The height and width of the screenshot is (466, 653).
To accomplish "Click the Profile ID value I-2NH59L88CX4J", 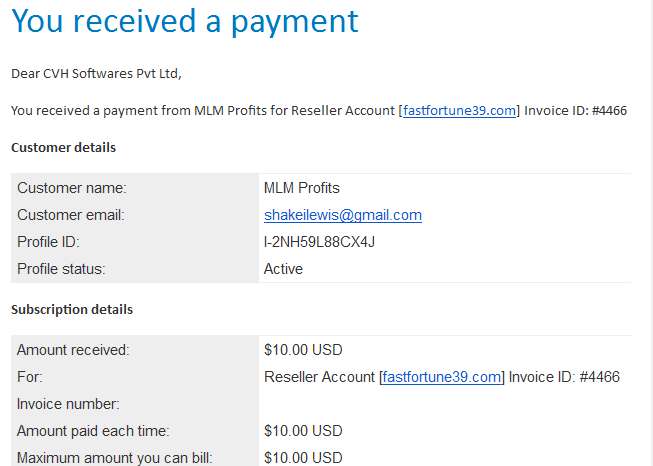I will [319, 242].
